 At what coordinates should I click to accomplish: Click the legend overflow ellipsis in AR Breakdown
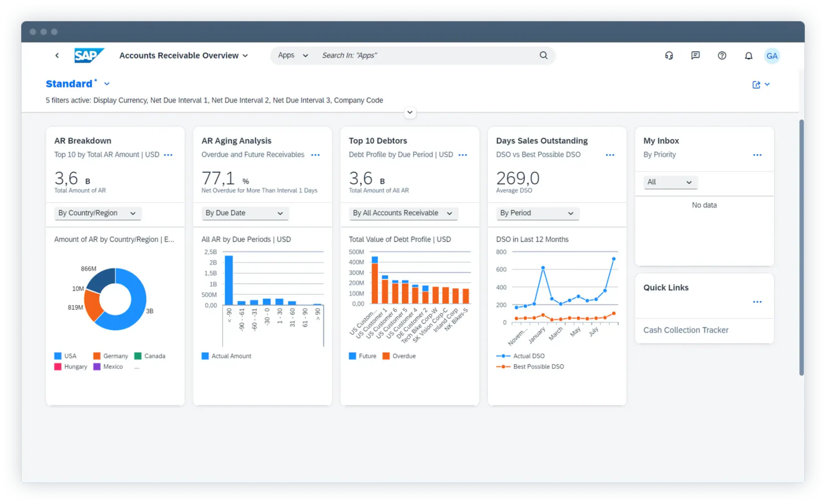tap(137, 367)
